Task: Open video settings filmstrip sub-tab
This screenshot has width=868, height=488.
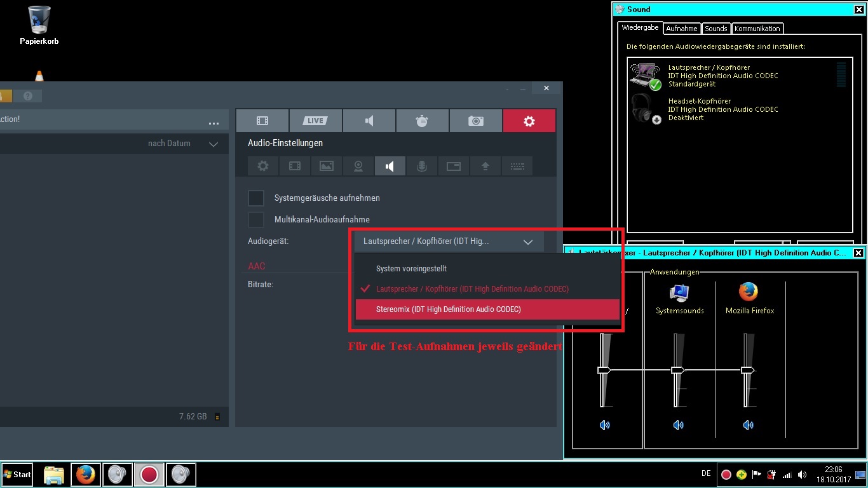Action: (x=295, y=166)
